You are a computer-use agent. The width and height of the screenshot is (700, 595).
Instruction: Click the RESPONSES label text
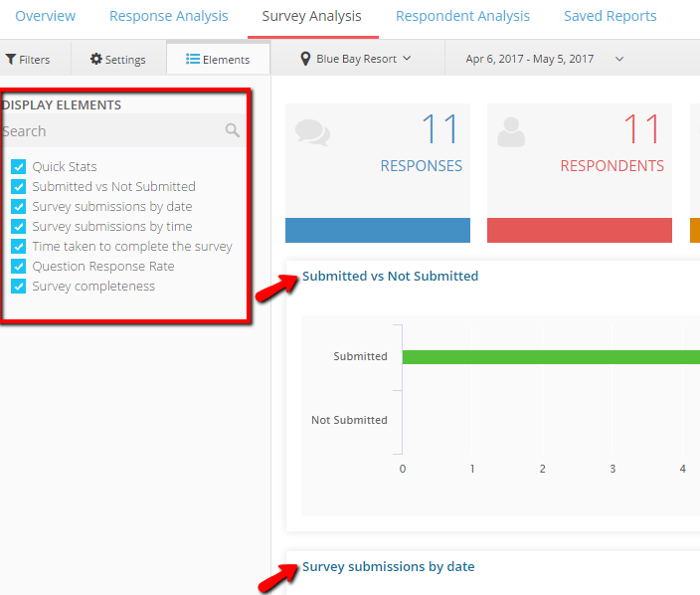click(421, 166)
